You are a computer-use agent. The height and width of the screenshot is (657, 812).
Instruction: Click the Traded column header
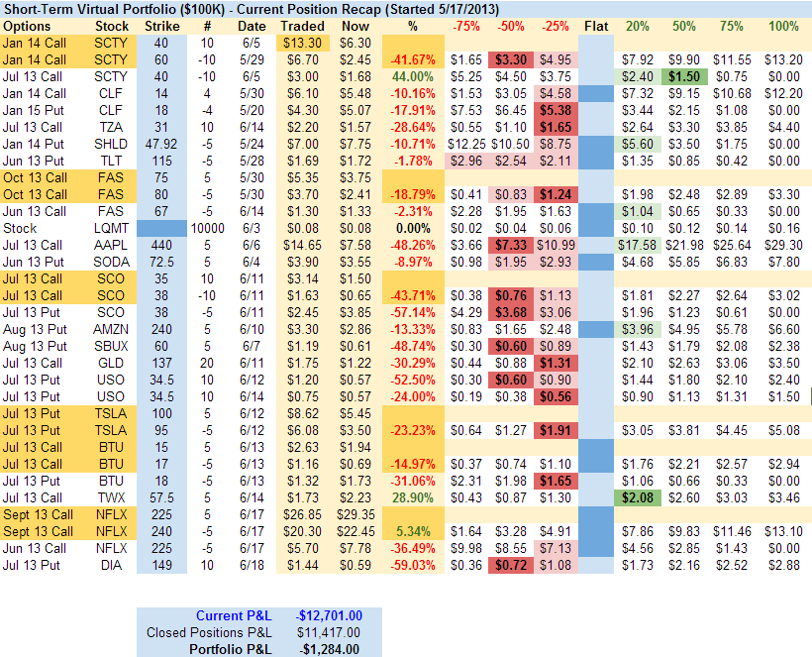pos(302,25)
